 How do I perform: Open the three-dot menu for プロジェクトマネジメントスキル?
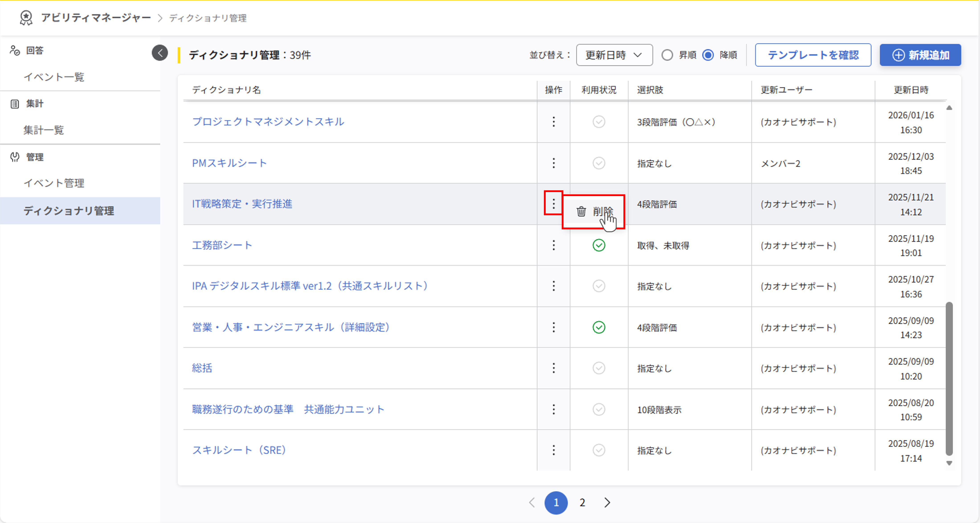[x=553, y=122]
